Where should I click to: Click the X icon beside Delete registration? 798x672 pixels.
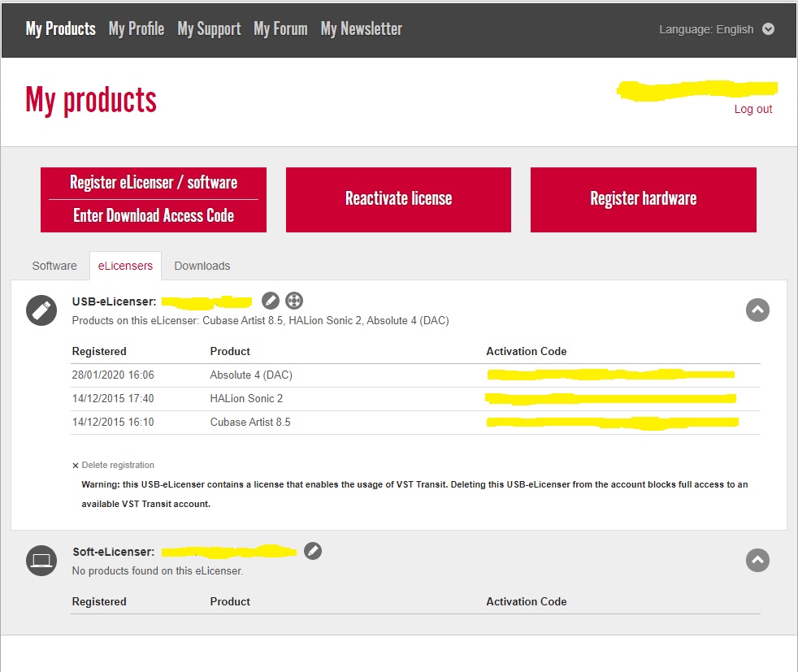pyautogui.click(x=76, y=466)
